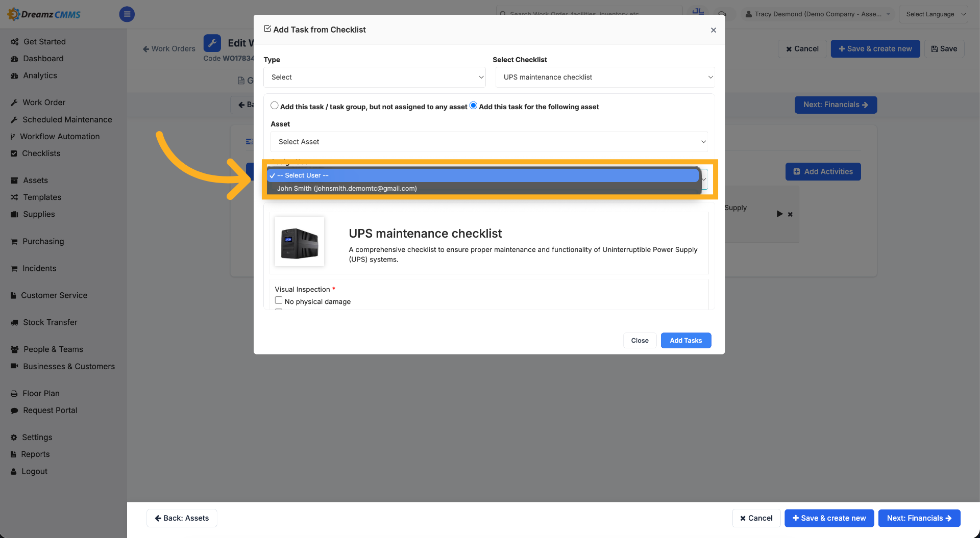
Task: Open Analytics in sidebar
Action: click(x=40, y=75)
